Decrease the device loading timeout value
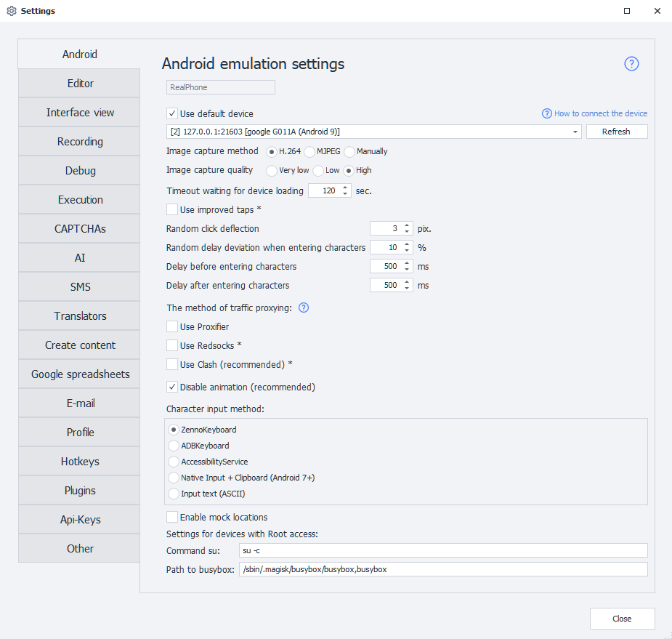 click(x=345, y=194)
